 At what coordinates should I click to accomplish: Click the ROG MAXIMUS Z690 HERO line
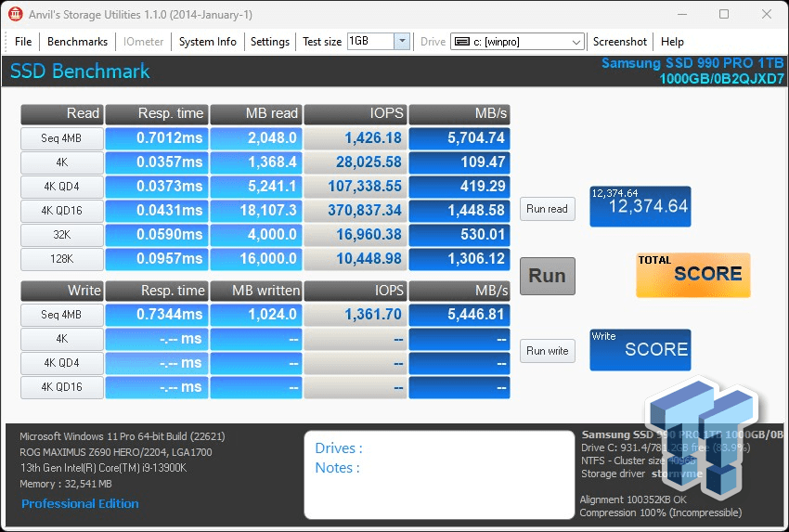(116, 452)
